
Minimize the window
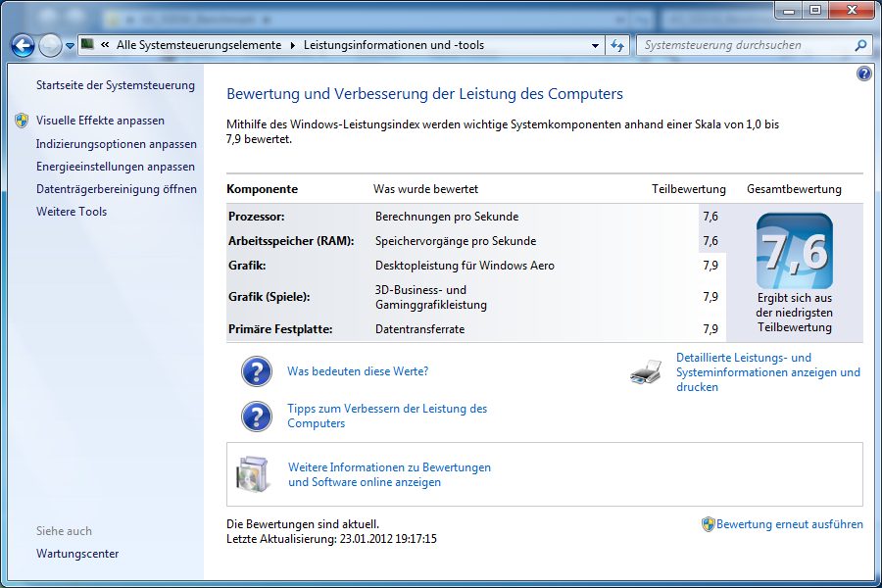point(789,10)
